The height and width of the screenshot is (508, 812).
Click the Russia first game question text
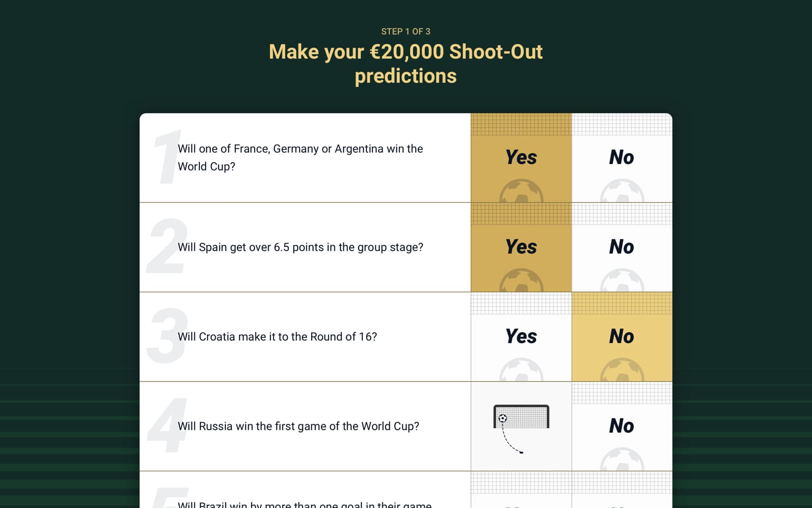coord(298,426)
